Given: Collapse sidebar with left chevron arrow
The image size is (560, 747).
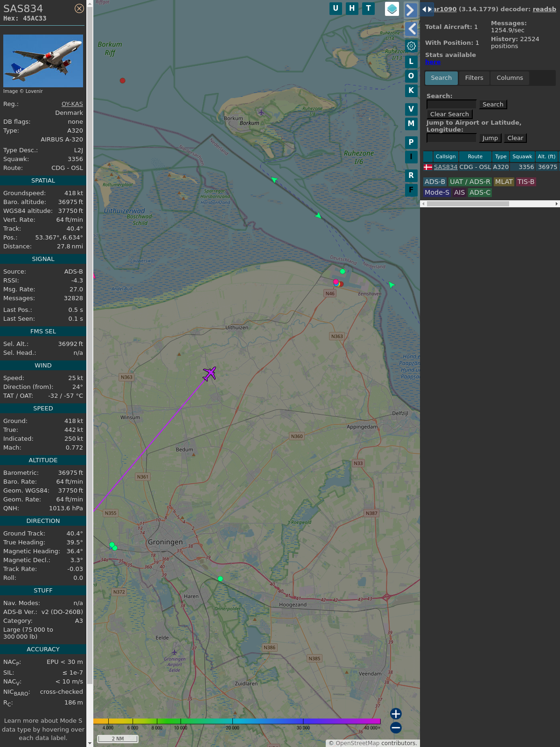Looking at the screenshot, I should tap(411, 29).
